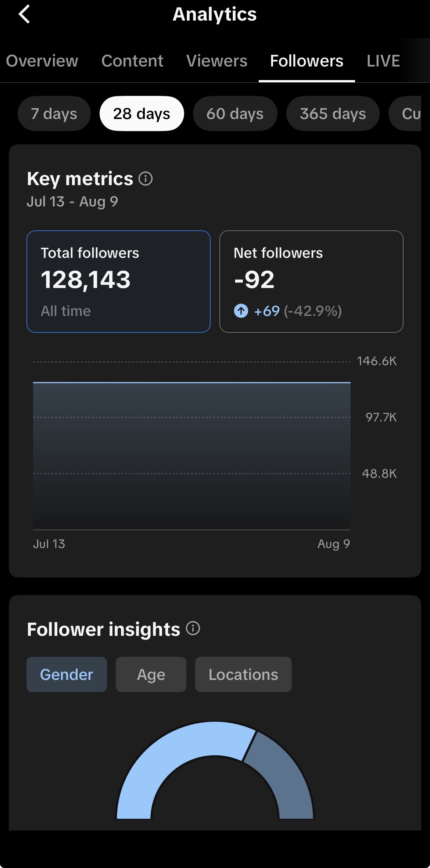Image resolution: width=430 pixels, height=868 pixels.
Task: Choose the 60 days range
Action: [235, 114]
